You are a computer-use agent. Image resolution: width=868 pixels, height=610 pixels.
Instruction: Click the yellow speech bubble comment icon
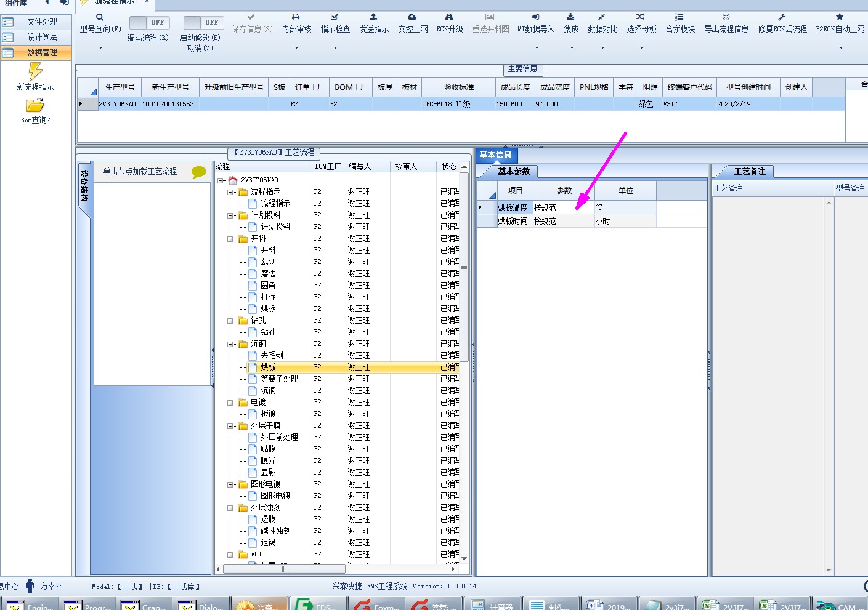(199, 172)
